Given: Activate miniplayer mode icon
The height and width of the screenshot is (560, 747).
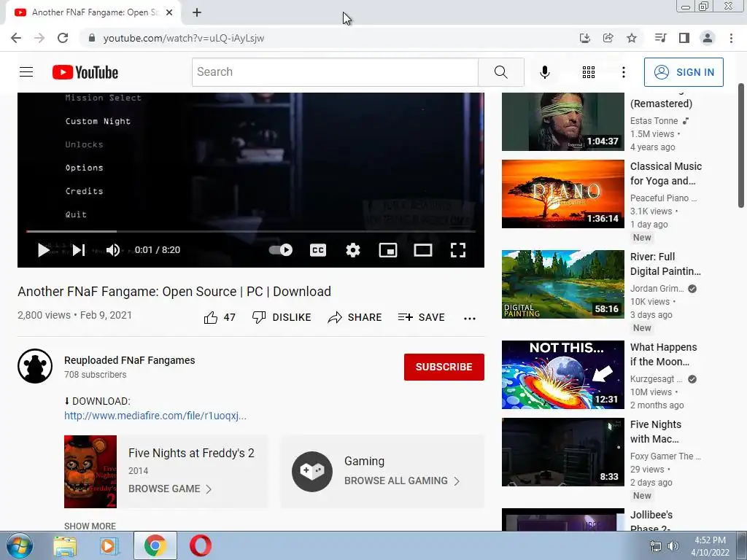Looking at the screenshot, I should 388,250.
